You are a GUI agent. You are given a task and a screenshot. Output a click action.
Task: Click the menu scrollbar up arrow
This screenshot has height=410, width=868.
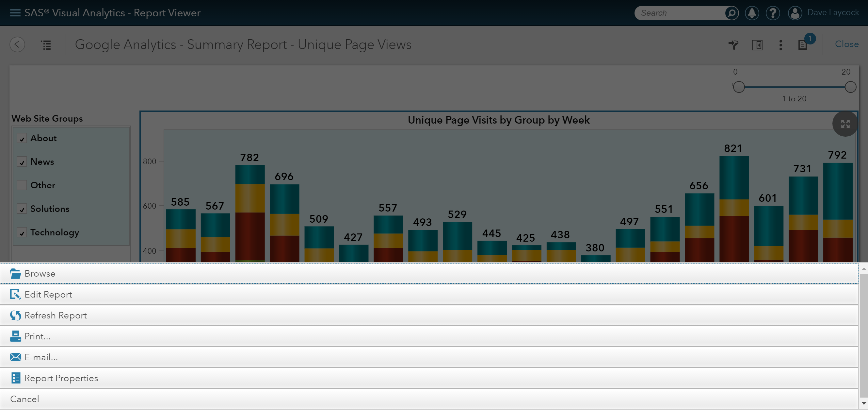point(864,269)
